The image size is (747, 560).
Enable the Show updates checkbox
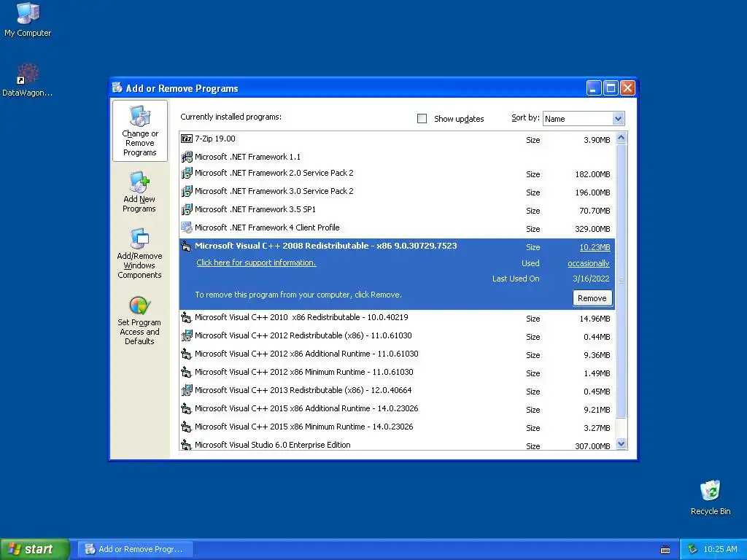(422, 119)
